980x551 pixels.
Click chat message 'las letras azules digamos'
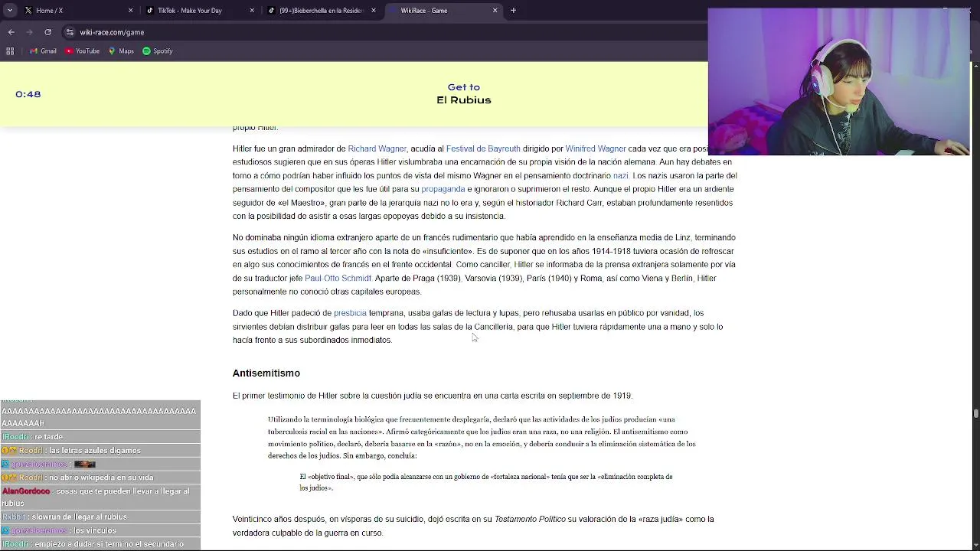click(x=94, y=450)
